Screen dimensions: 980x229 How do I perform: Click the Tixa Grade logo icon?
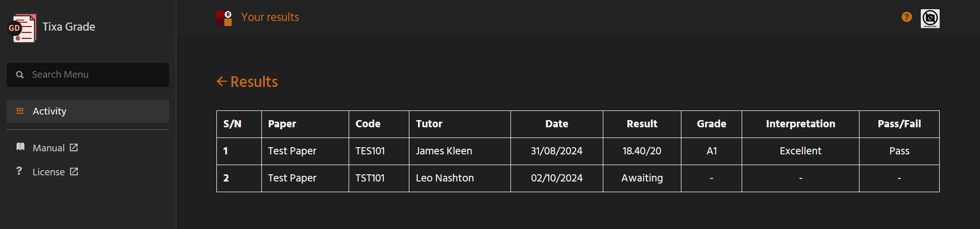pos(22,28)
